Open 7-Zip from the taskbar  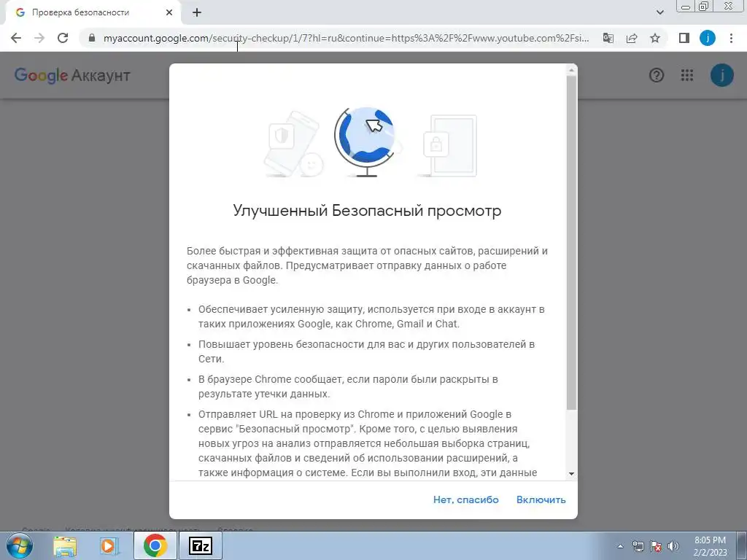pos(200,545)
